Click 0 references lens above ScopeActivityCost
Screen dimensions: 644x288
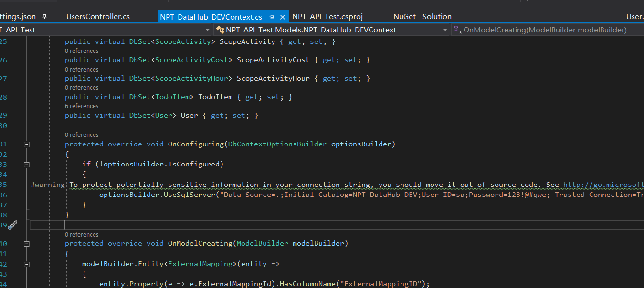coord(82,51)
